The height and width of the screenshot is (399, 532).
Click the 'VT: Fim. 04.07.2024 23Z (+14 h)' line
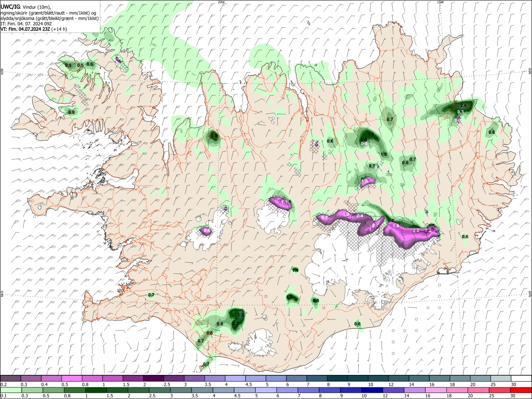coord(34,29)
